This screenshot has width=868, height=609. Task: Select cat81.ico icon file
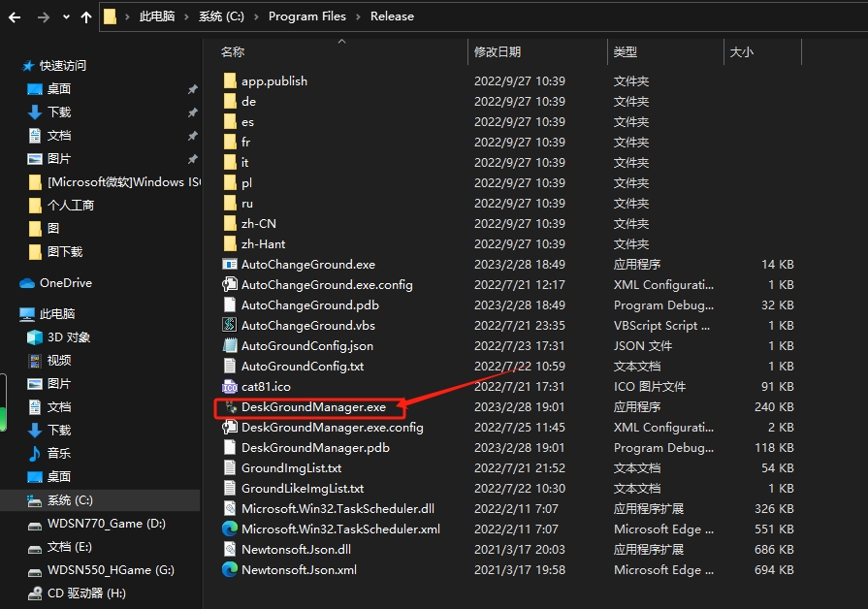pyautogui.click(x=230, y=387)
